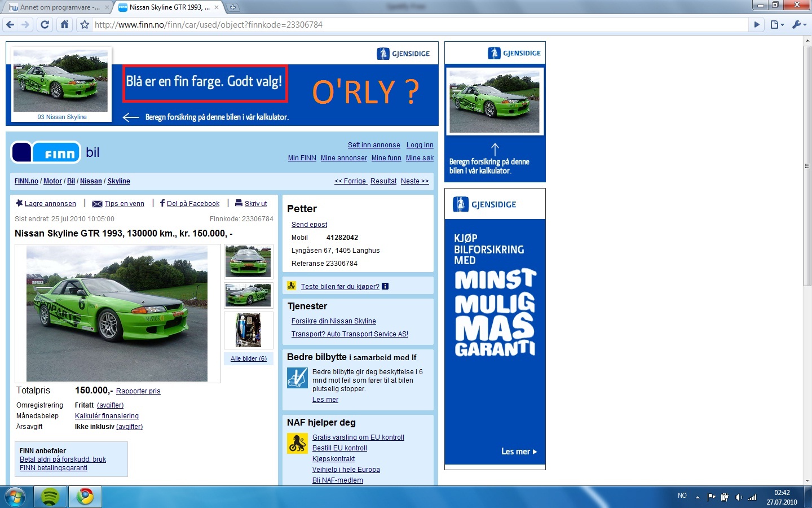Open Mine funn
The width and height of the screenshot is (812, 508).
coord(386,158)
